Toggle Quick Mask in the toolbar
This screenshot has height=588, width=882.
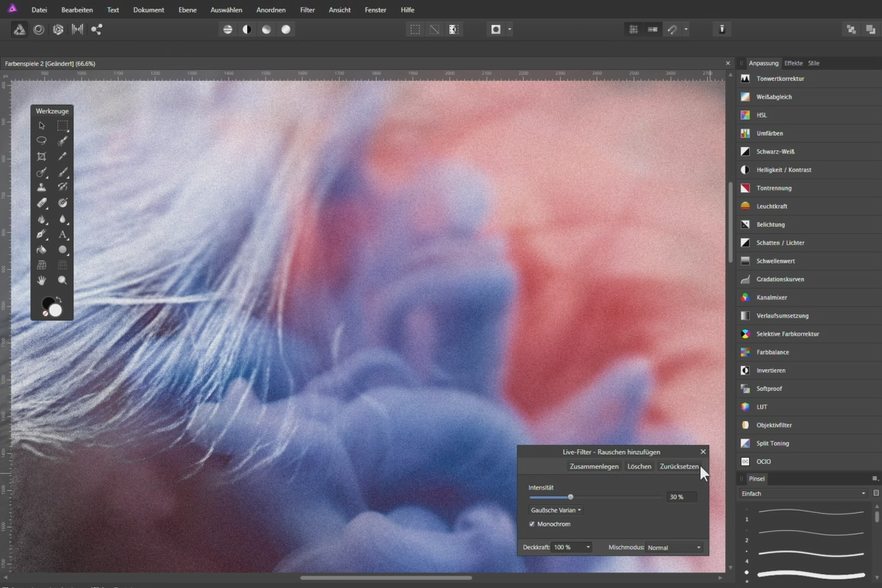[x=496, y=29]
